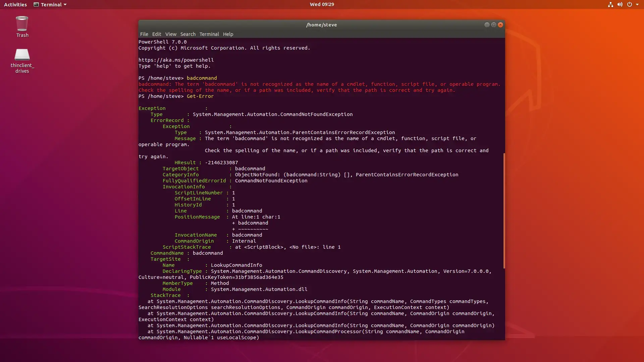Click the 'Method' MemberType value
644x362 pixels.
point(220,283)
